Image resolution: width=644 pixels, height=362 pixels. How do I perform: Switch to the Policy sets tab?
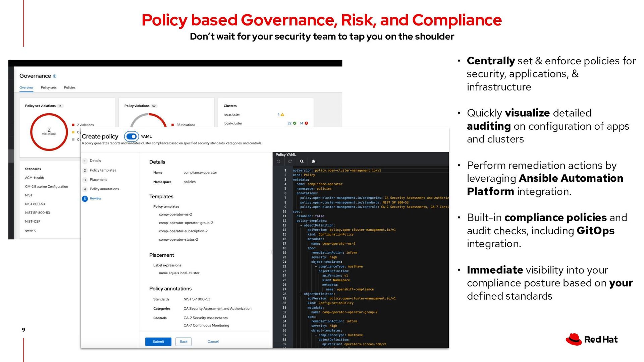49,87
